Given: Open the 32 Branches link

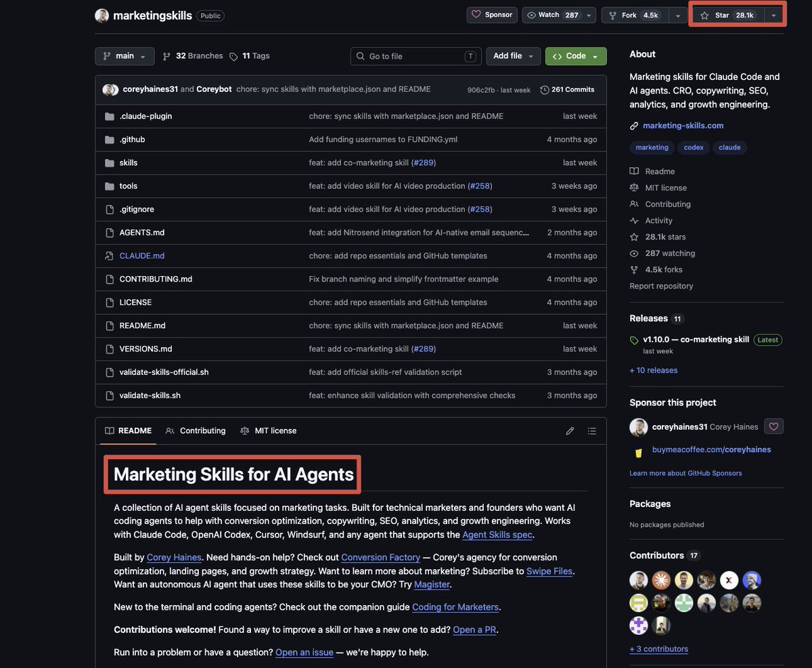Looking at the screenshot, I should (x=193, y=56).
